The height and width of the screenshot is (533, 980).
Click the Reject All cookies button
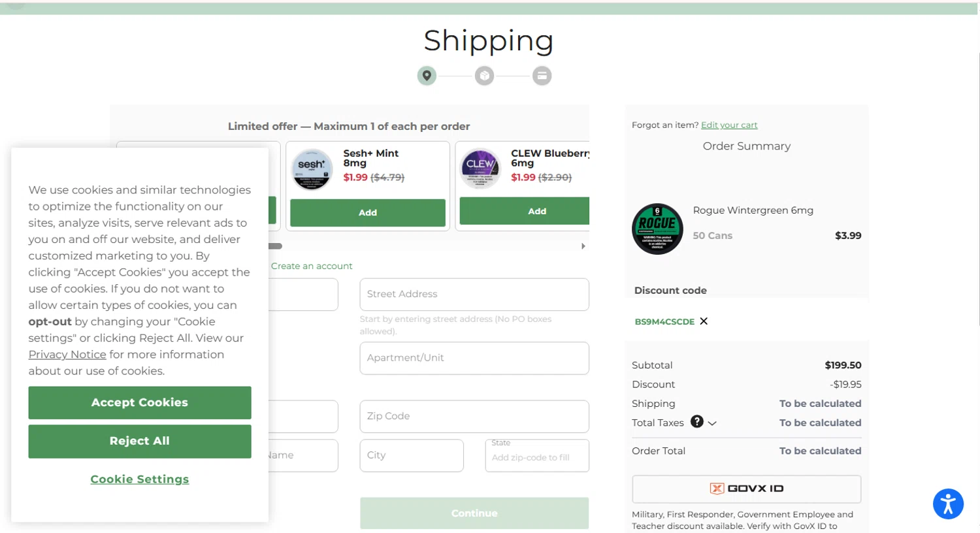tap(140, 441)
